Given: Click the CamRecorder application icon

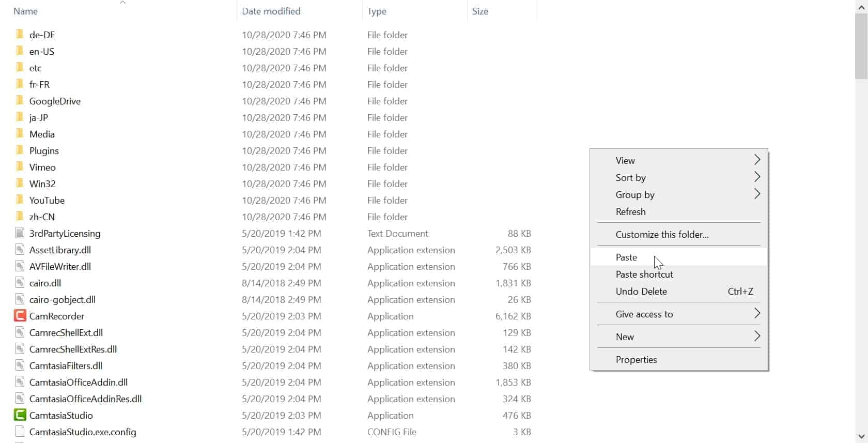Looking at the screenshot, I should click(x=20, y=316).
